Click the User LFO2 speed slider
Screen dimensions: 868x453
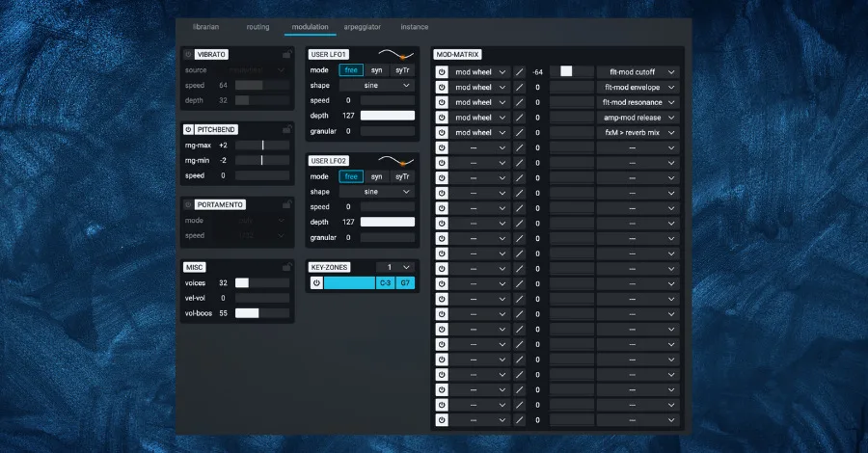tap(388, 207)
